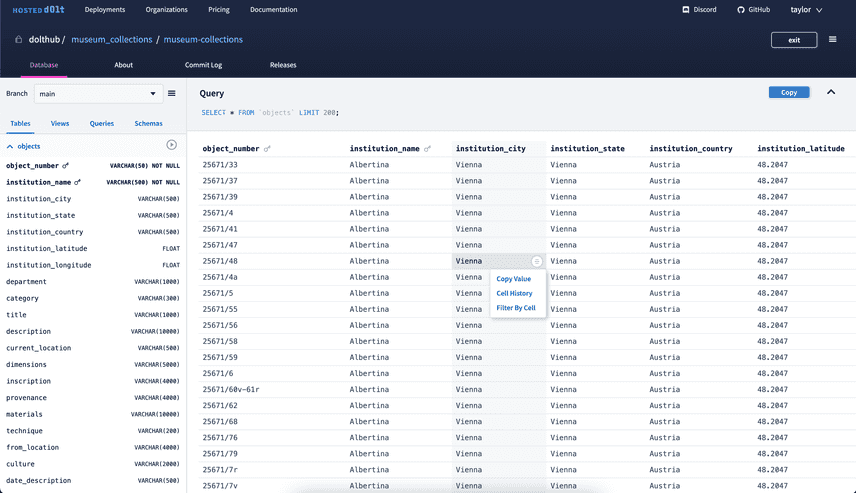Click the institution_country column header
856x493 pixels.
[x=691, y=149]
